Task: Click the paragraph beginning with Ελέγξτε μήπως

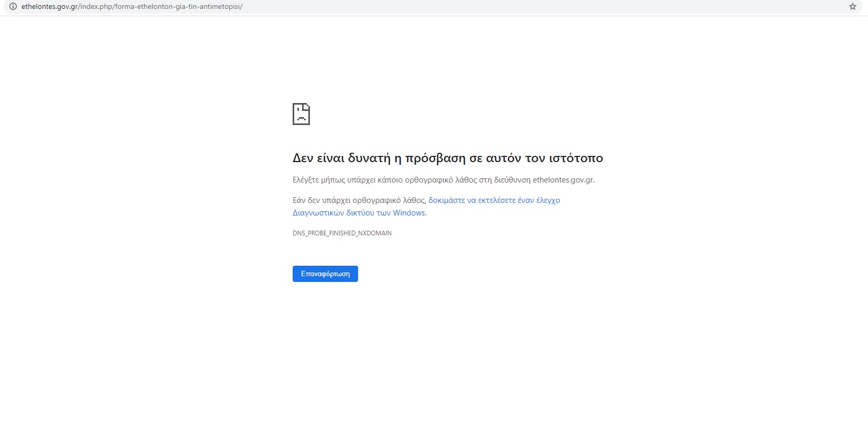Action: click(x=443, y=180)
